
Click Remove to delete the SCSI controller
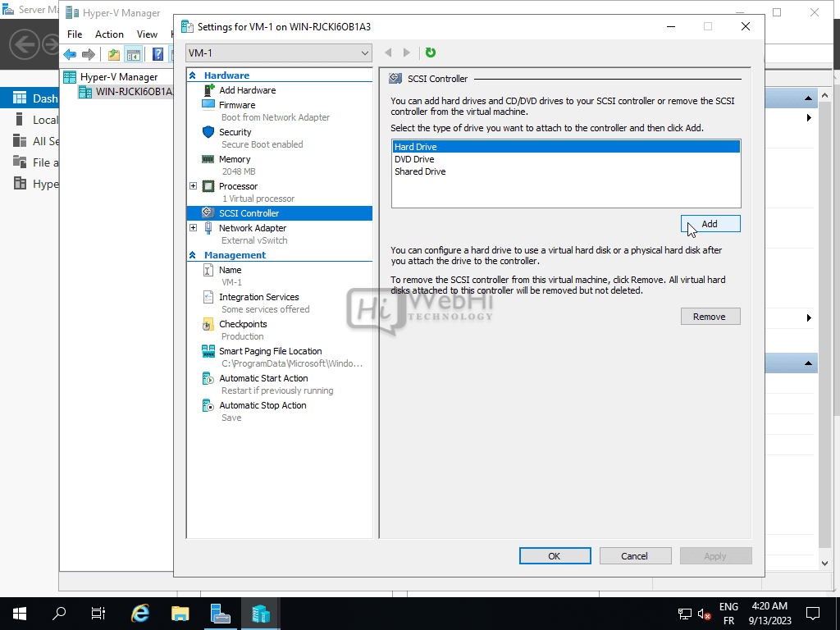710,317
